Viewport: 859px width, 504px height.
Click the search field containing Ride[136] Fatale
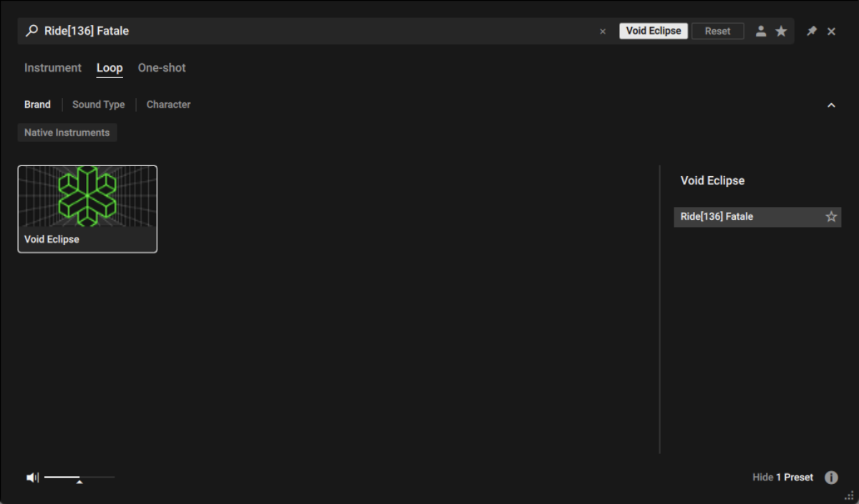pyautogui.click(x=319, y=31)
